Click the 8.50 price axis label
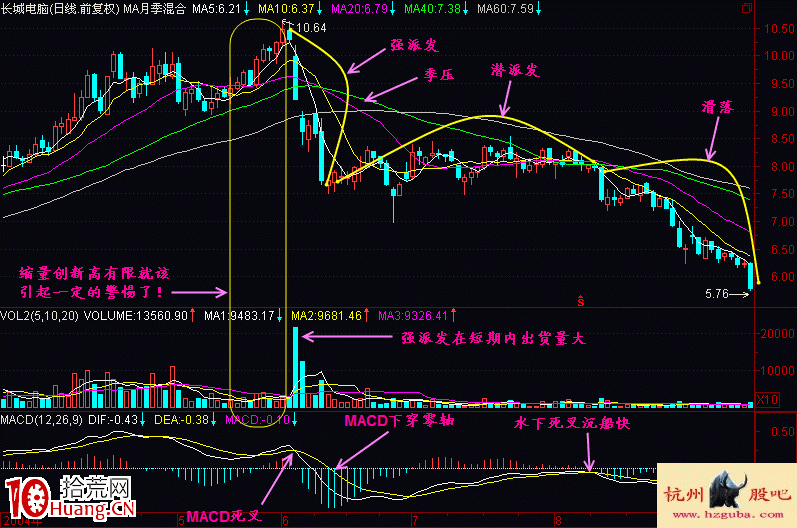 pos(782,138)
